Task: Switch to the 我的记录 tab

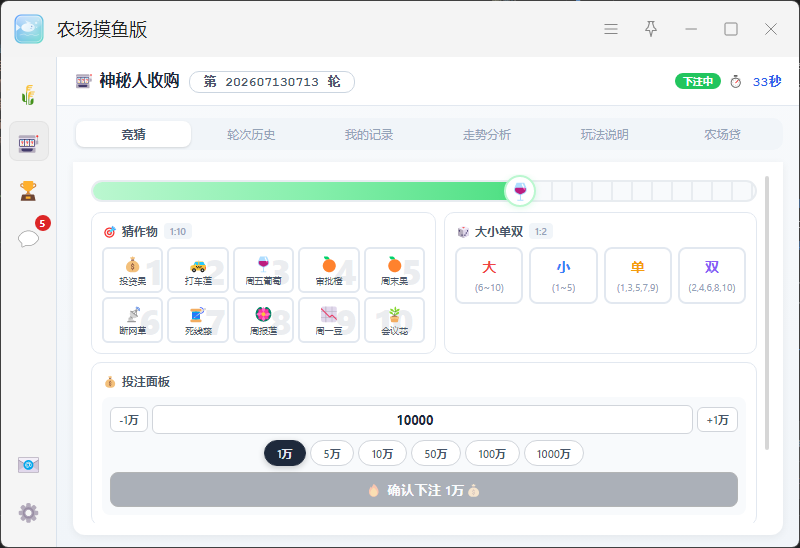Action: (369, 134)
